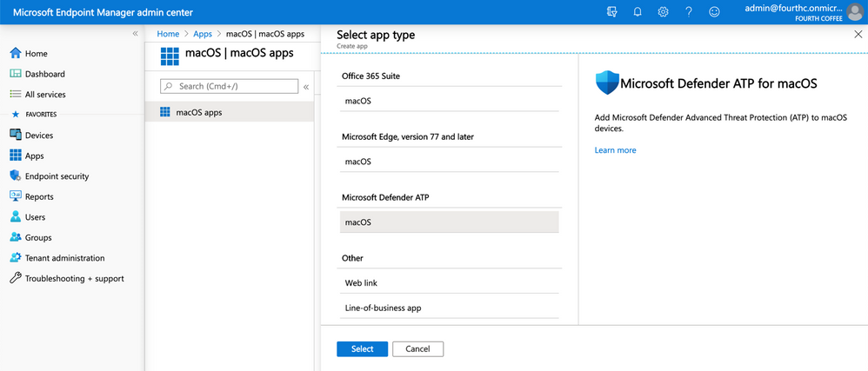Click the Tenant administration icon
The height and width of the screenshot is (371, 868).
click(16, 258)
